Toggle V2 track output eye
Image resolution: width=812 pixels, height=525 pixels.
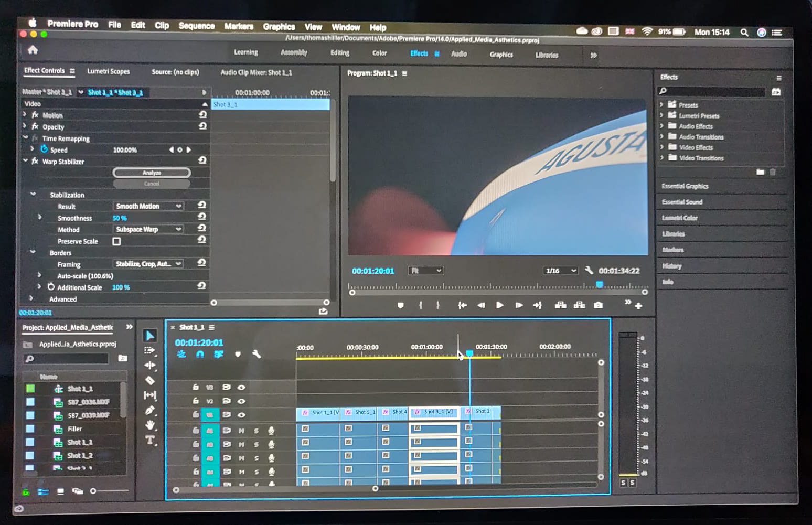(241, 401)
